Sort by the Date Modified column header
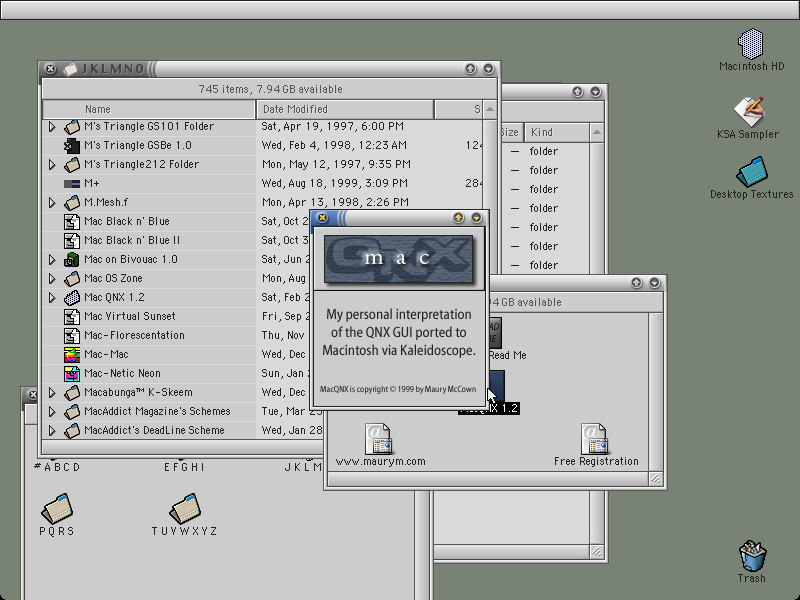Viewport: 800px width, 600px height. click(345, 109)
